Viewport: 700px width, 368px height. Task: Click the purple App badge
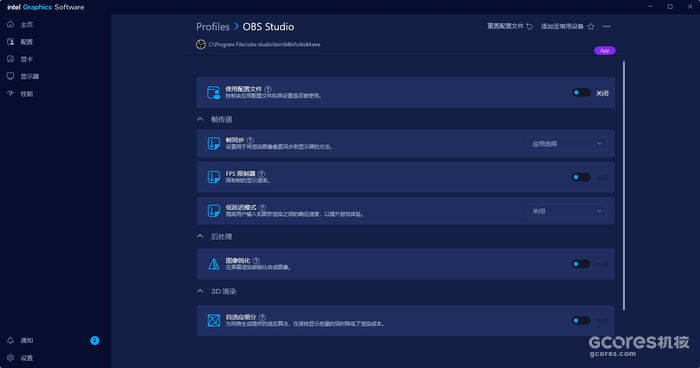point(604,50)
